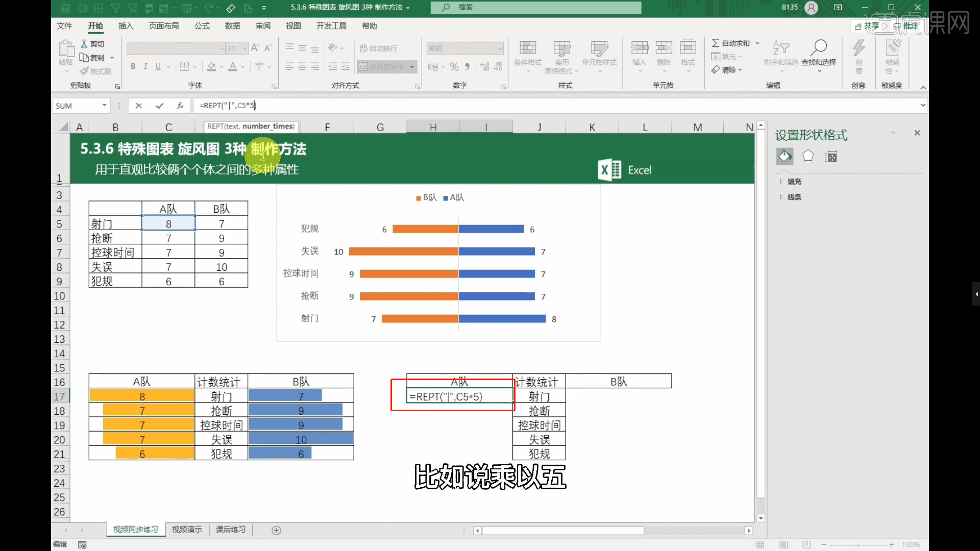Switch to Normal view in status bar

click(x=761, y=545)
